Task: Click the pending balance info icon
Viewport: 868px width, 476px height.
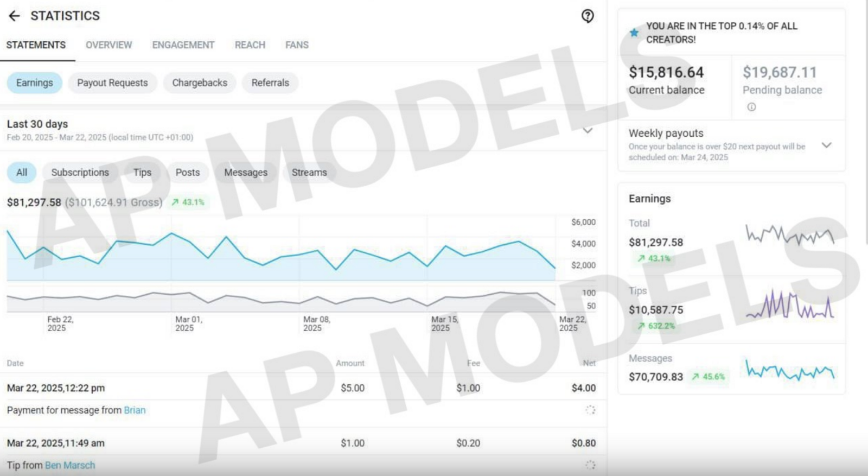Action: click(x=751, y=107)
